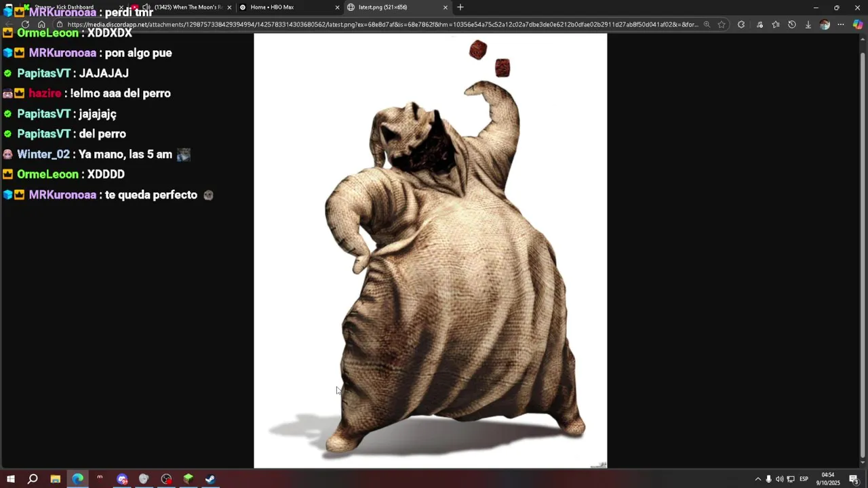Open the network tray icon

[791, 479]
